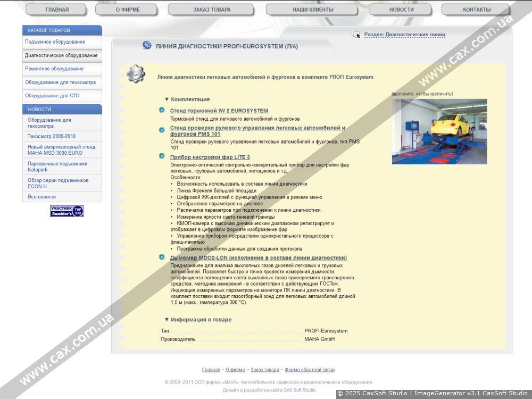Screen dimensions: 532x399
Task: Open the Заказ товара menu tab
Action: [x=212, y=10]
